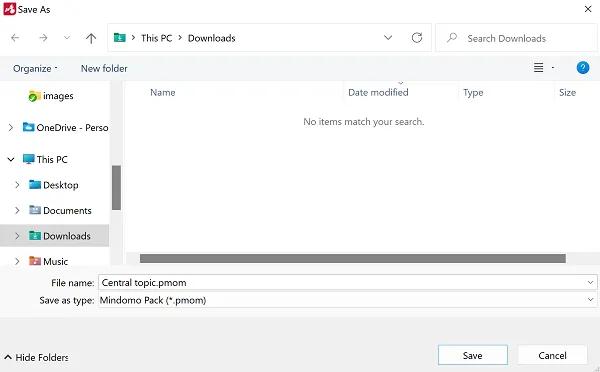This screenshot has width=600, height=372.
Task: Click the search magnifier icon
Action: coord(452,38)
